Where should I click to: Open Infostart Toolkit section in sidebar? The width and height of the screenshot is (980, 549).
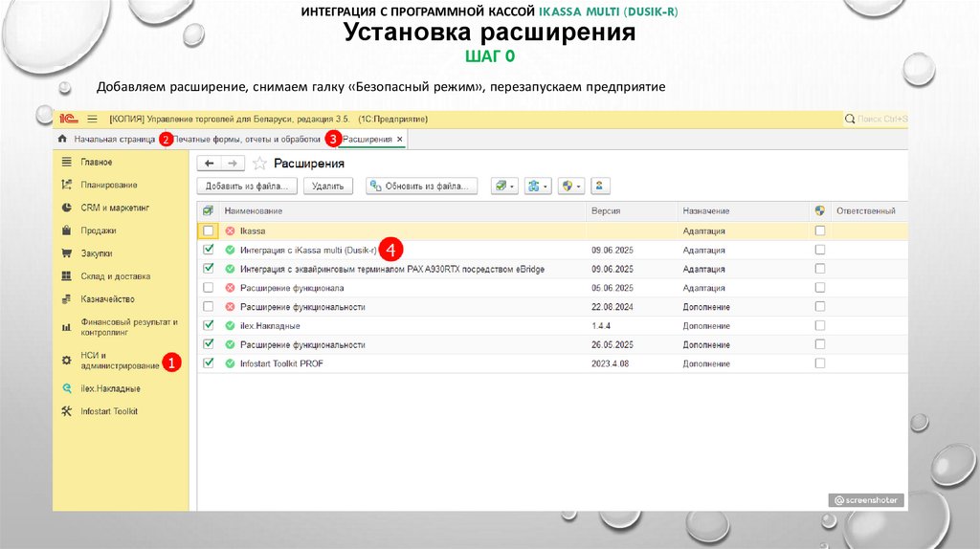point(109,411)
